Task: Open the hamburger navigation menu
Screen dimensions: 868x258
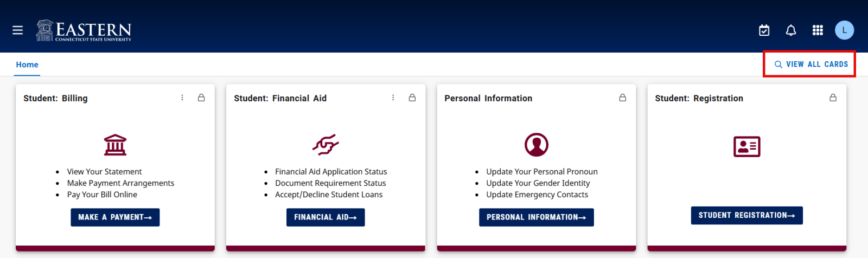Action: (18, 30)
